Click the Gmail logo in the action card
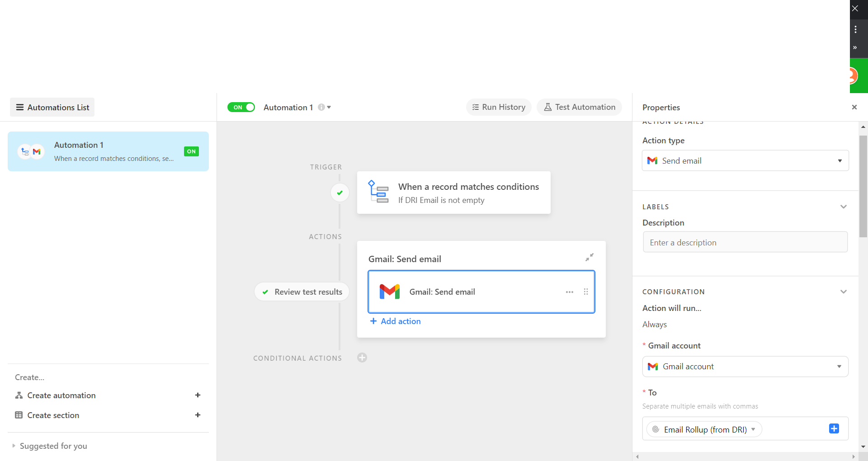 pyautogui.click(x=390, y=292)
